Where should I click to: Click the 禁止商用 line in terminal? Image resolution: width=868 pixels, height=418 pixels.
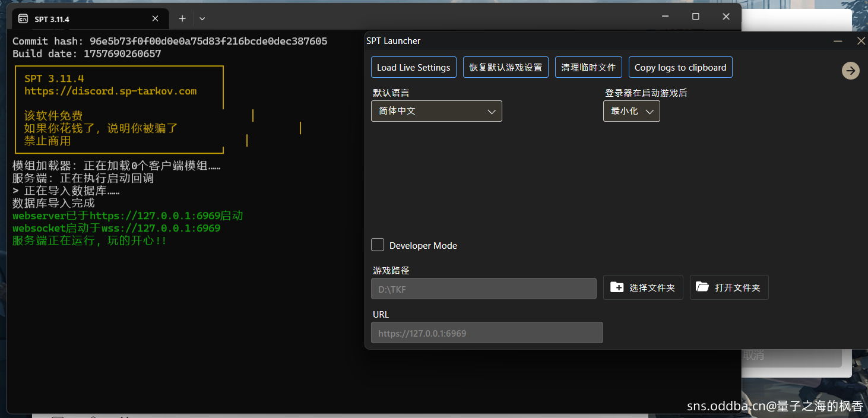point(47,141)
